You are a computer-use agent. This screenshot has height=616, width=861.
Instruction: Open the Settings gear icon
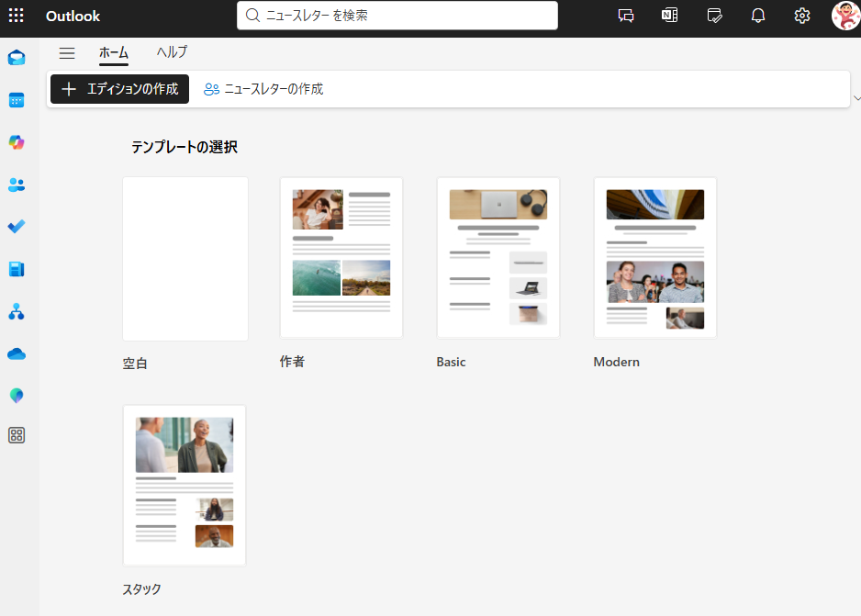pyautogui.click(x=802, y=16)
